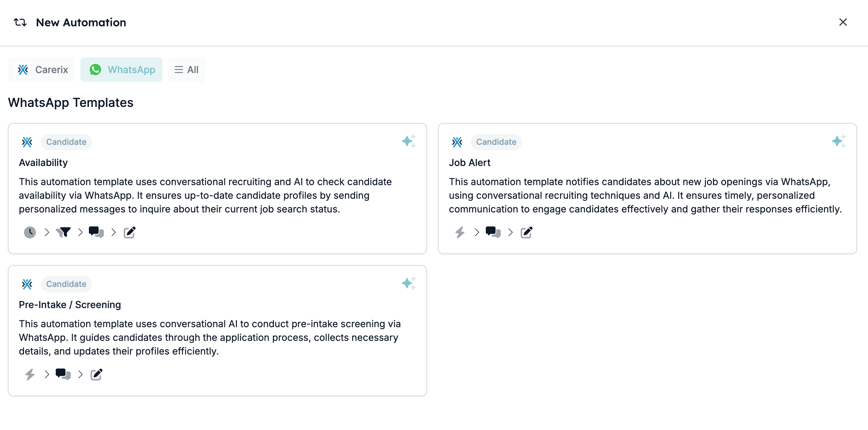The height and width of the screenshot is (430, 868).
Task: Click the edit pencil icon in Job Alert card
Action: click(x=526, y=232)
